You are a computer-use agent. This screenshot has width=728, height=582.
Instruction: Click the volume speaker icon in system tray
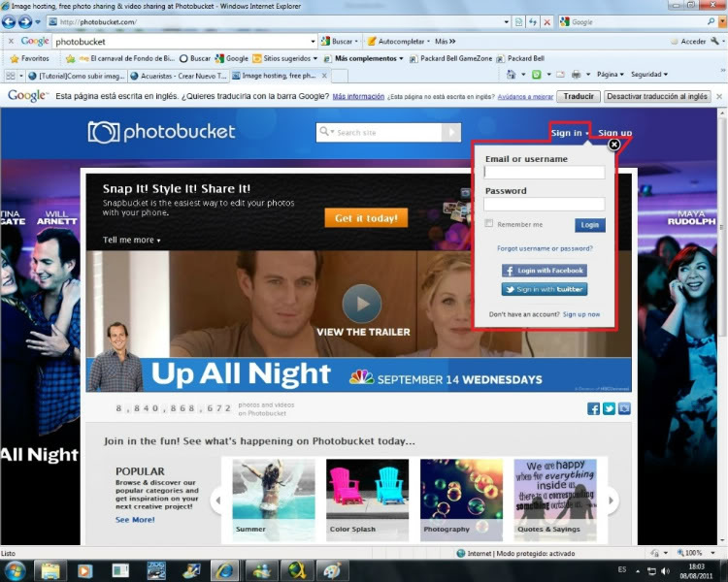(x=665, y=571)
